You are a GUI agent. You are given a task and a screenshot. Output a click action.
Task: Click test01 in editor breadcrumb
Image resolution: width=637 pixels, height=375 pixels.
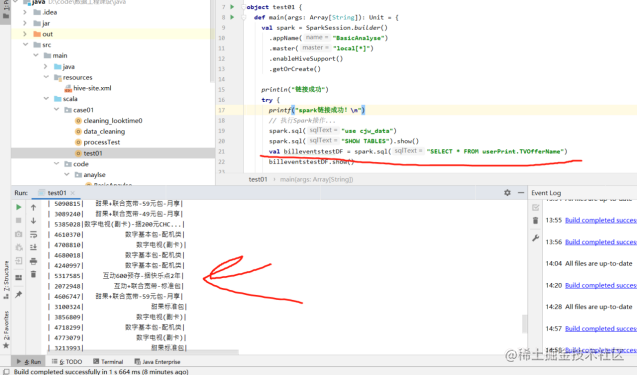tap(258, 179)
